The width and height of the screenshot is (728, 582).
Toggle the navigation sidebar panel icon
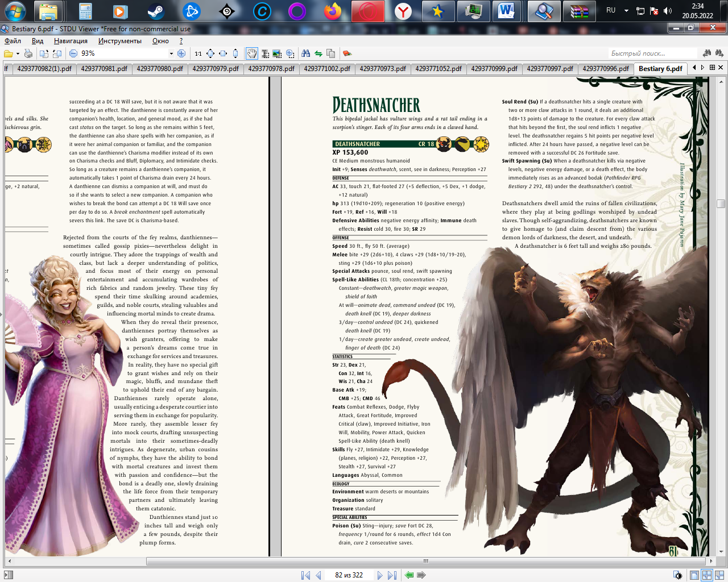coord(8,575)
